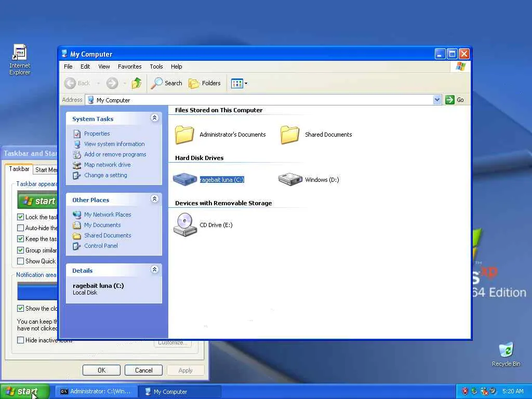
Task: Toggle Group similar taskbar buttons checkbox
Action: [x=20, y=250]
